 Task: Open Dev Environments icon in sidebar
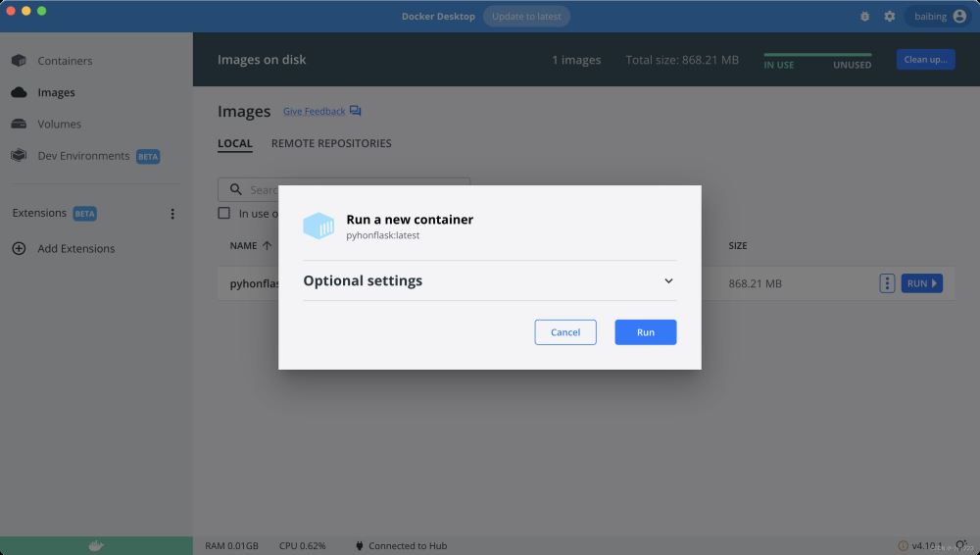tap(19, 155)
